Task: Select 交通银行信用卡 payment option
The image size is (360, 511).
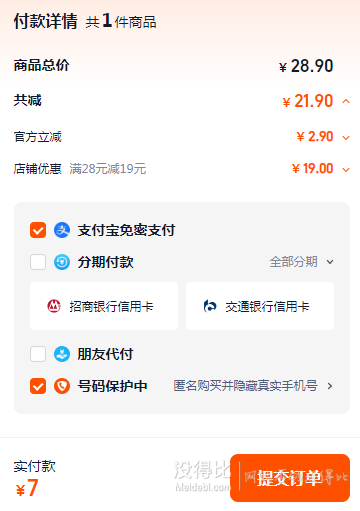Action: 260,306
